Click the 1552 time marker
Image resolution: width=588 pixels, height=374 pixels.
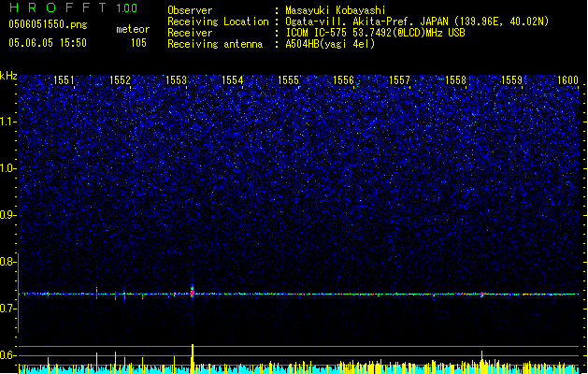tap(120, 80)
